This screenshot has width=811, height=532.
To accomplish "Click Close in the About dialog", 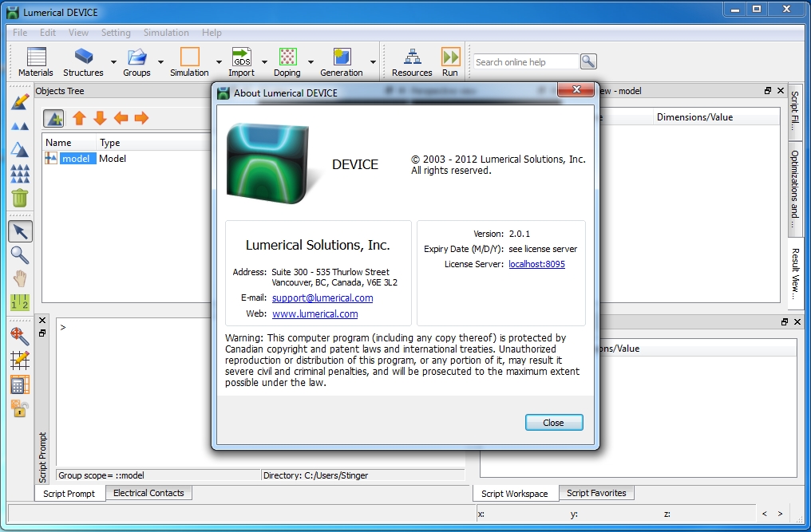I will 554,423.
